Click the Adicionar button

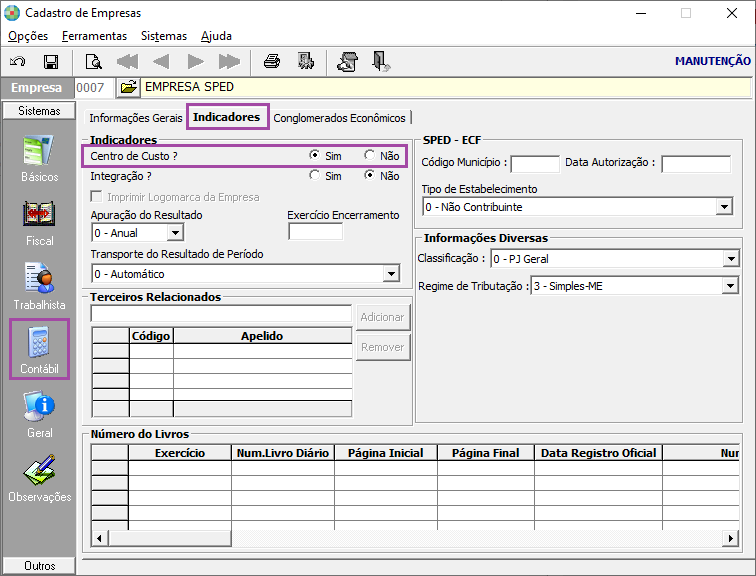click(x=383, y=317)
